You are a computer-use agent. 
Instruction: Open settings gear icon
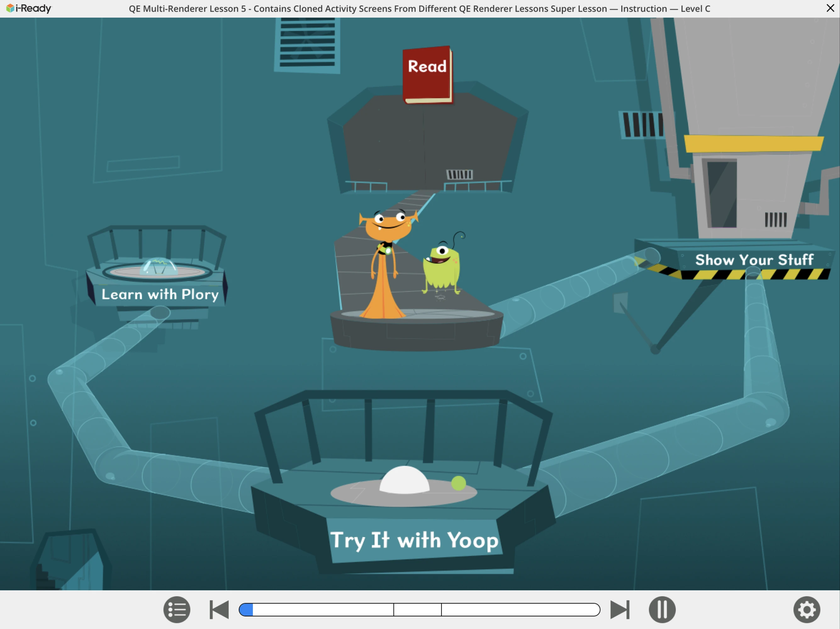click(x=807, y=610)
